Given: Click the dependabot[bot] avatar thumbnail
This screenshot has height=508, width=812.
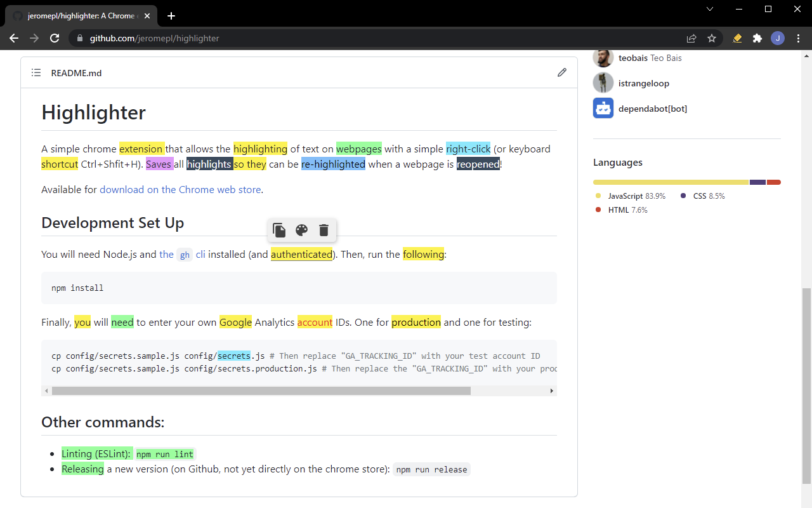Looking at the screenshot, I should (603, 108).
